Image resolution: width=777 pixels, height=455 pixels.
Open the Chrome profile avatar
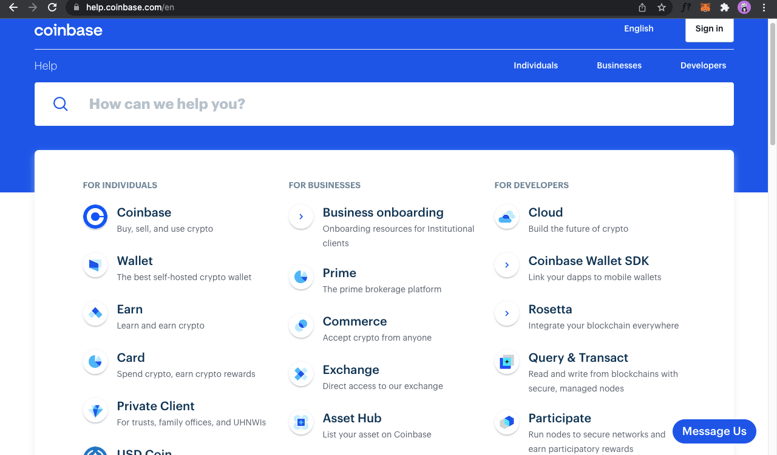(x=744, y=7)
